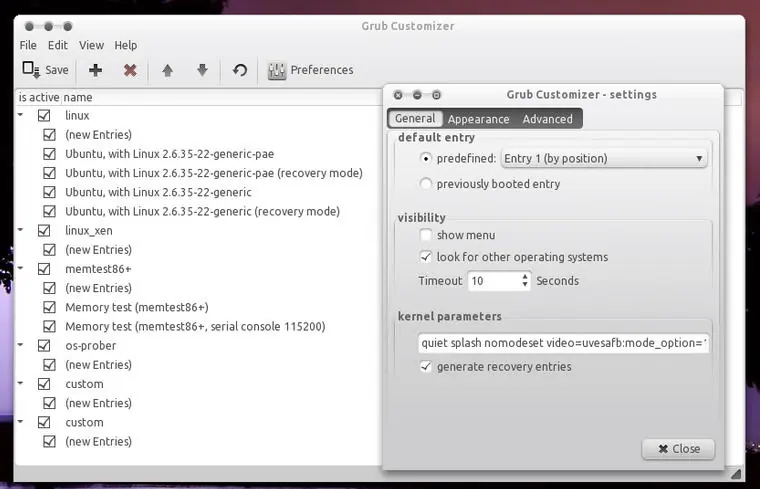Click the plus add entry icon
This screenshot has width=760, height=489.
point(95,70)
